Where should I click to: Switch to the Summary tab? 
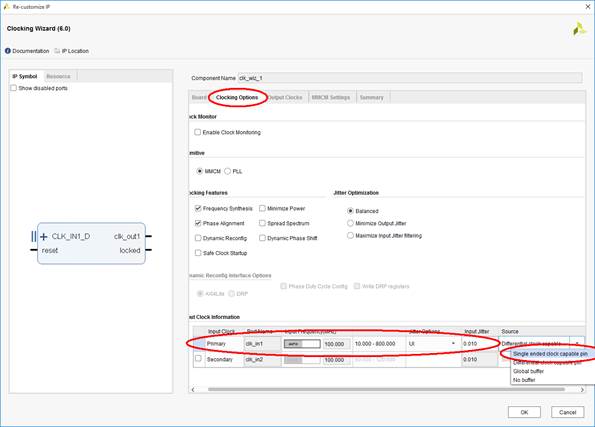click(x=371, y=98)
